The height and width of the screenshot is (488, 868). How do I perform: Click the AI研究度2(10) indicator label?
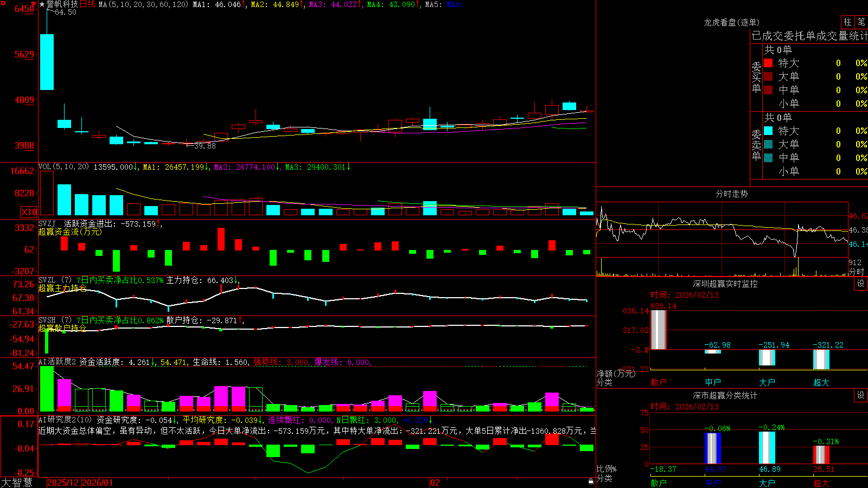click(65, 420)
